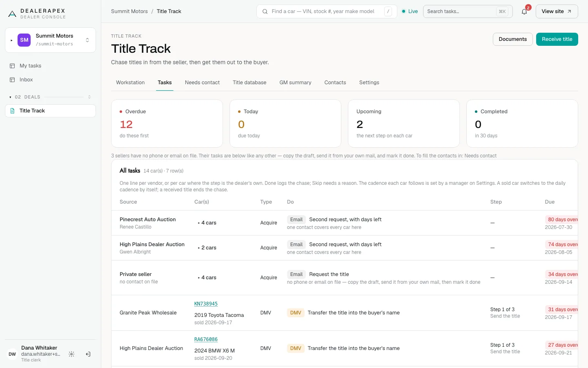Switch to the Contacts tab
The width and height of the screenshot is (588, 368).
pyautogui.click(x=335, y=83)
